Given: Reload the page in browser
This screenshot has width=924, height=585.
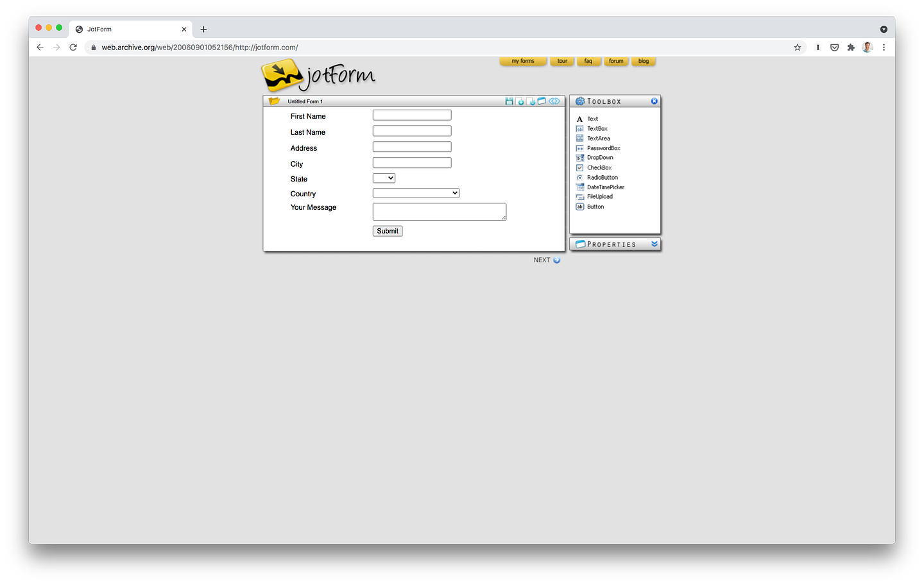Looking at the screenshot, I should click(73, 47).
